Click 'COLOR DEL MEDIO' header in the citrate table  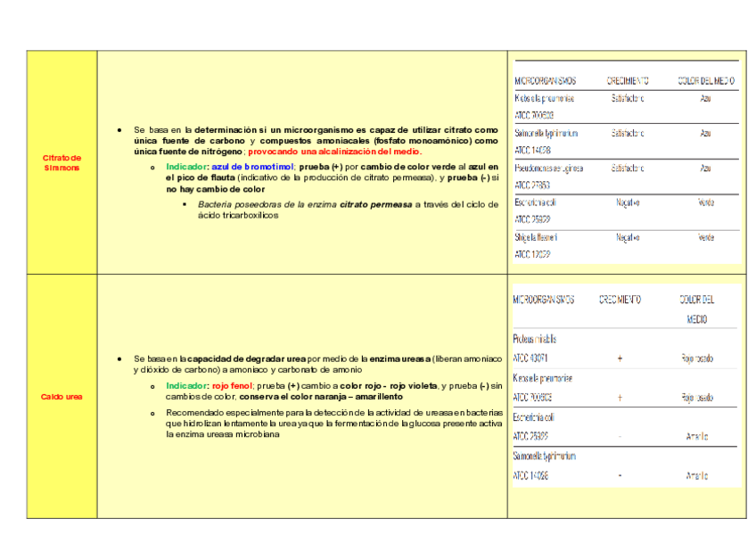coord(705,81)
